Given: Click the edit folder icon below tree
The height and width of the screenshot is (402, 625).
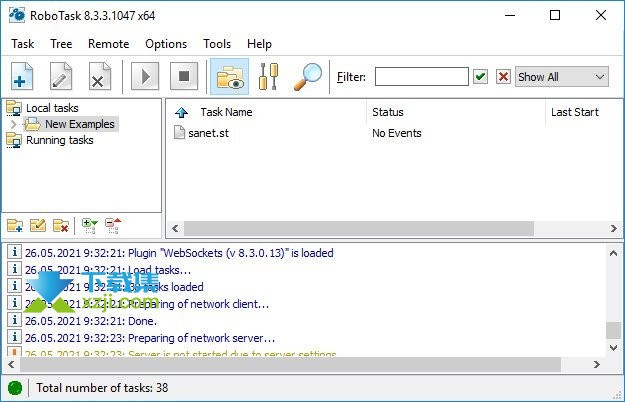Looking at the screenshot, I should [x=38, y=226].
